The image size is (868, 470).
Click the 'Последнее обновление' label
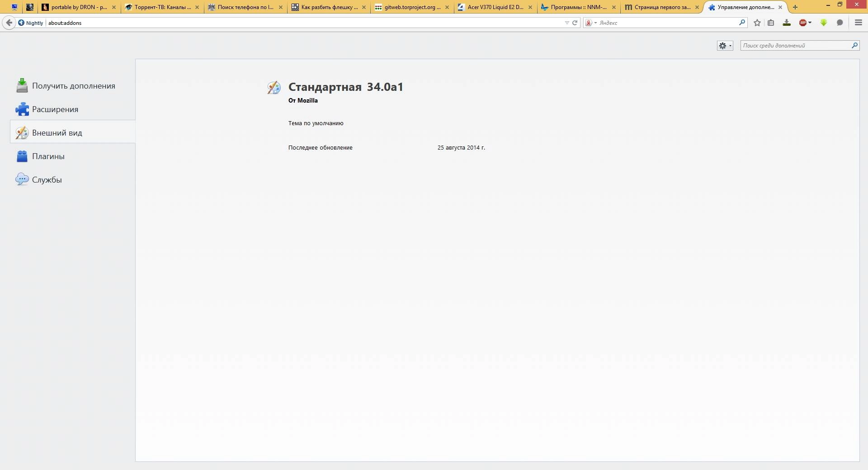pyautogui.click(x=321, y=147)
